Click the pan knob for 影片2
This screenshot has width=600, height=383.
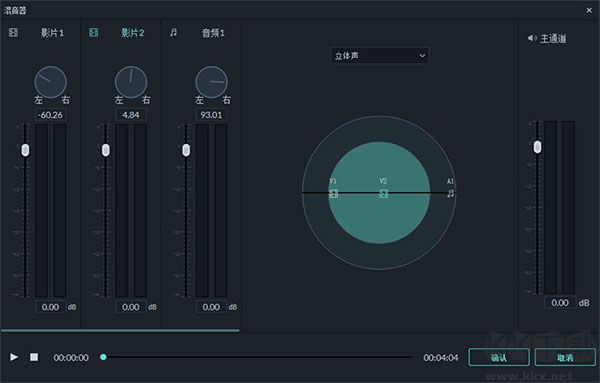point(131,82)
